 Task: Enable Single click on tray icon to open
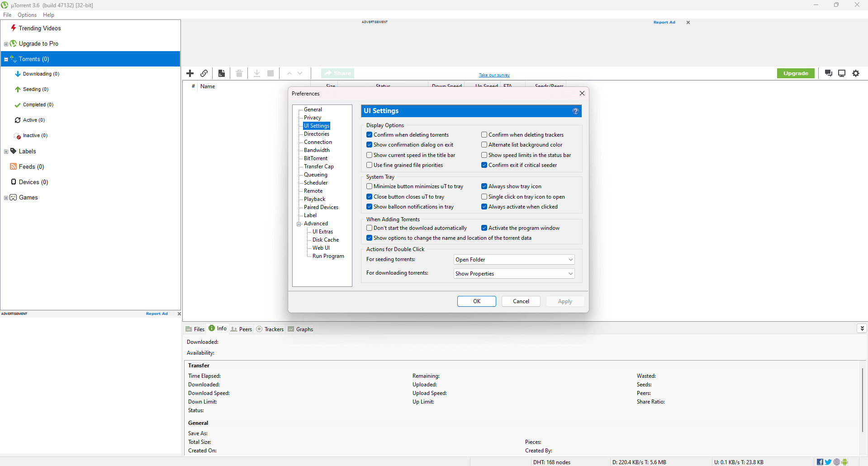pos(484,197)
